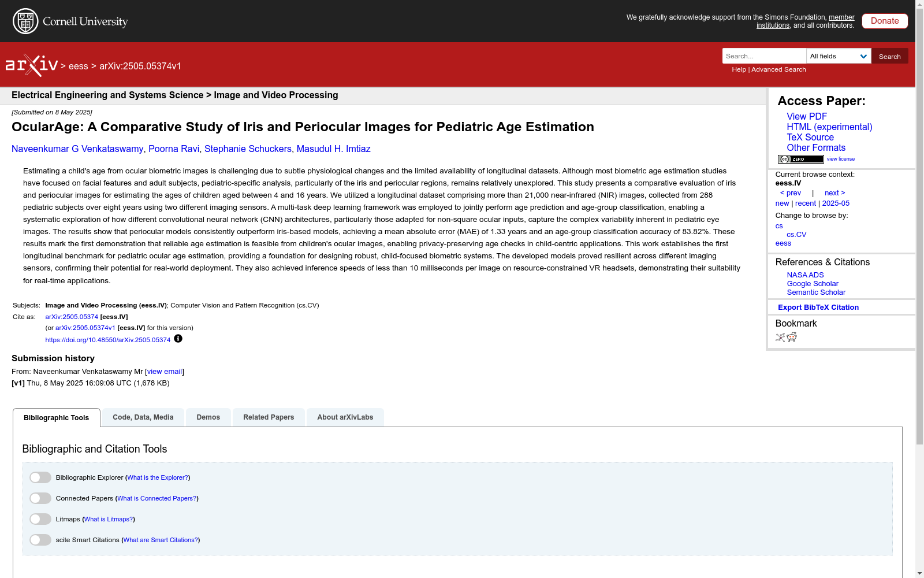Go to previous paper with prev link
Screen dimensions: 924x578
791,193
